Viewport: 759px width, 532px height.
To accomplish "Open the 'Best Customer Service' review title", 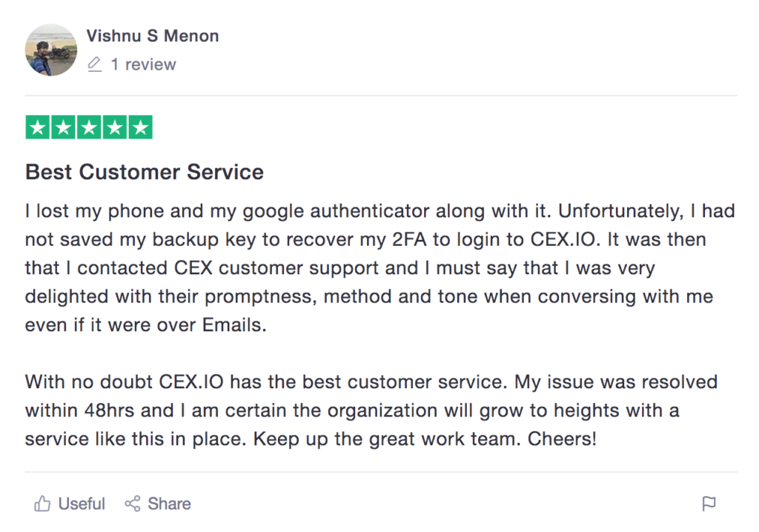I will tap(145, 172).
